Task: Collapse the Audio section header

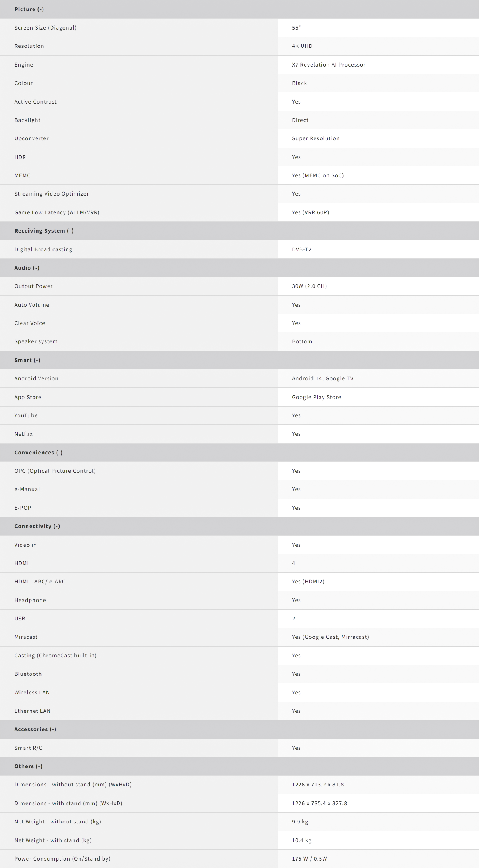Action: pos(27,268)
